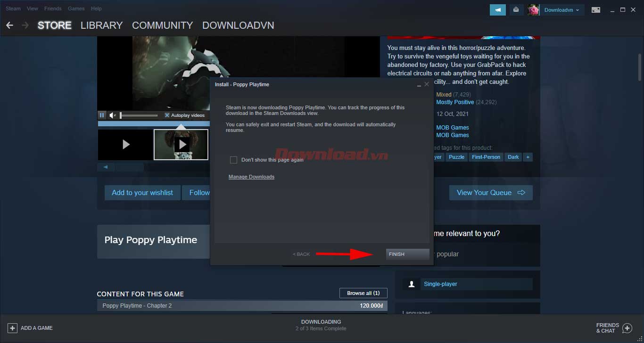Select the Dark tag

tap(513, 157)
